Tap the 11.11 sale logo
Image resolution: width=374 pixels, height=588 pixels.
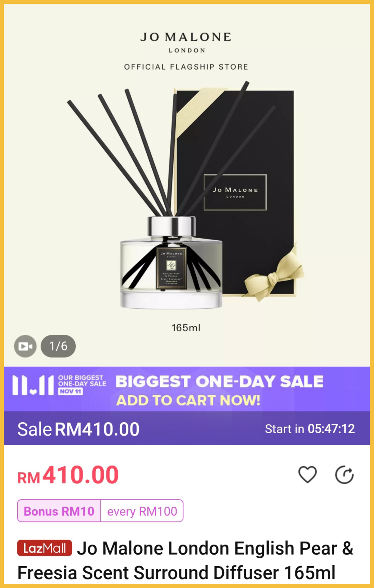pos(33,385)
